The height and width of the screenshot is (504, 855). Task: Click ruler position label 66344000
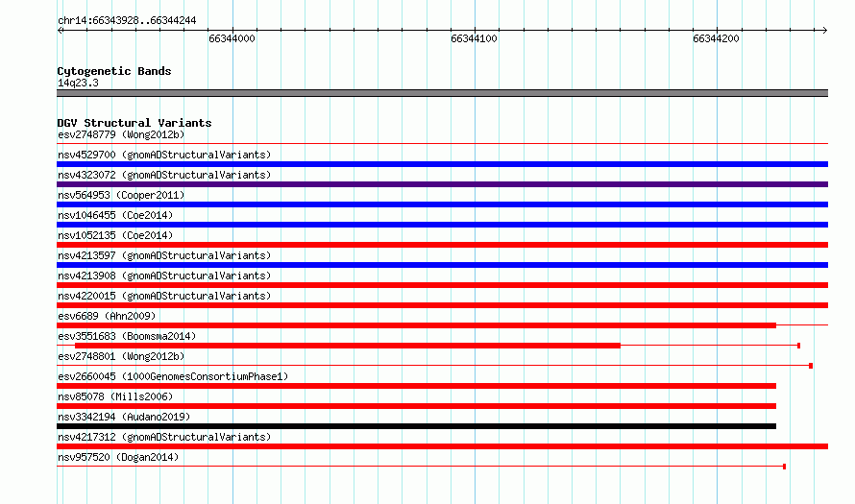(x=232, y=38)
